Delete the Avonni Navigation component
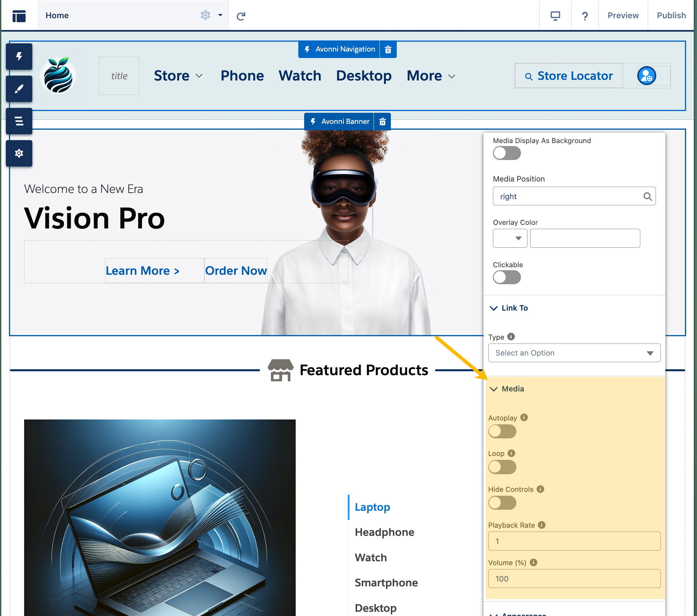This screenshot has height=616, width=697. point(388,50)
